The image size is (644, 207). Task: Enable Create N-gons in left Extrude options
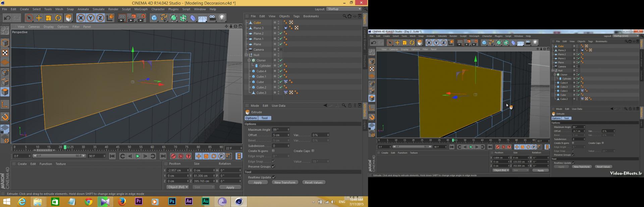273,151
